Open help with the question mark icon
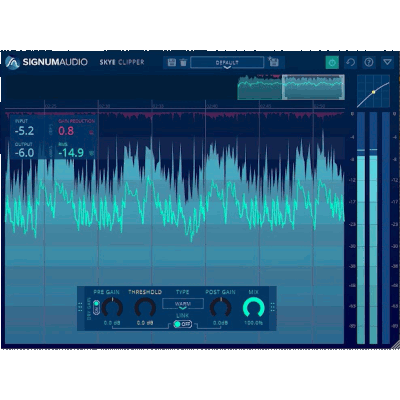 coord(369,62)
